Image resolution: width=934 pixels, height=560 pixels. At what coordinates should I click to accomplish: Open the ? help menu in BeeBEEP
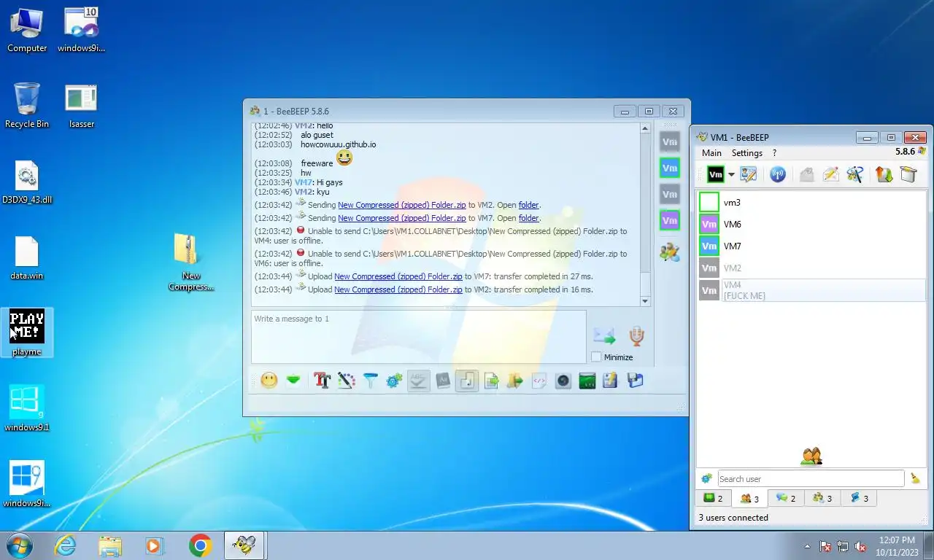[774, 153]
